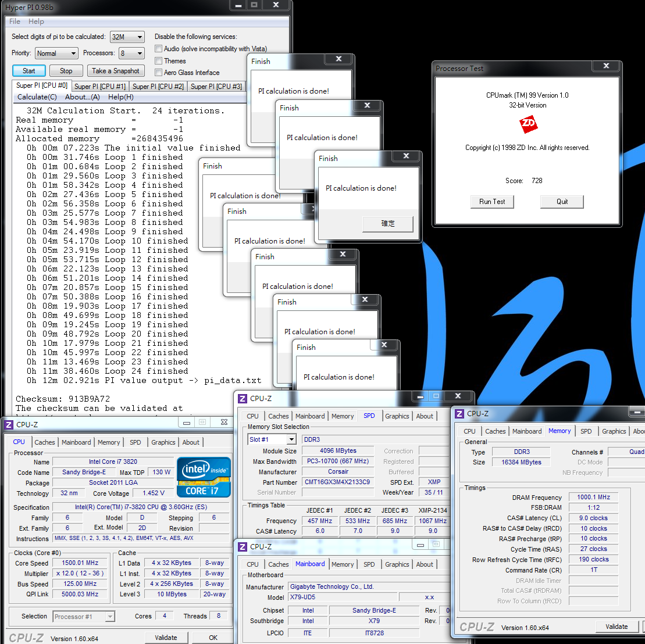Open About tab in CPU-Z Mainboard window
This screenshot has height=644, width=645.
click(x=425, y=564)
